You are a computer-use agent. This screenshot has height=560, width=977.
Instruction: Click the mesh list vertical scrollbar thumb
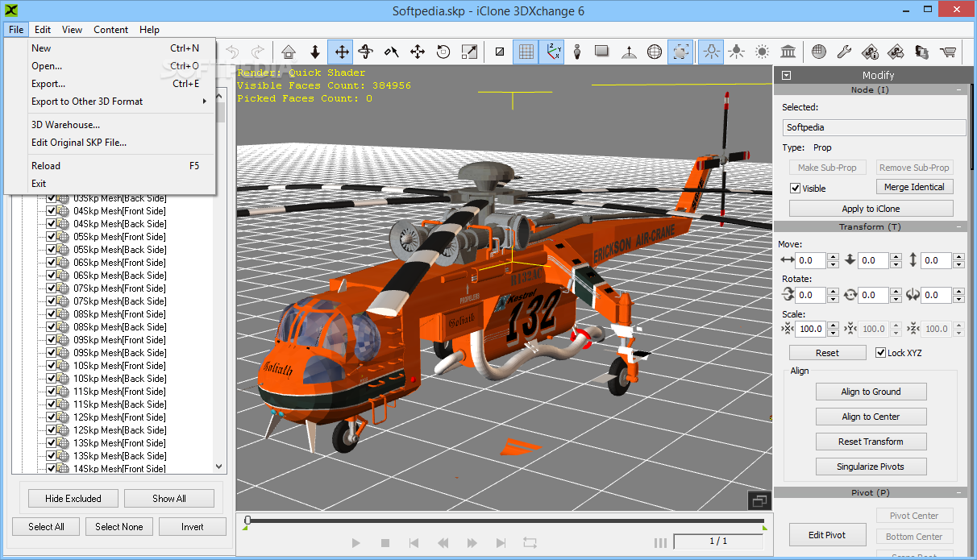(219, 113)
